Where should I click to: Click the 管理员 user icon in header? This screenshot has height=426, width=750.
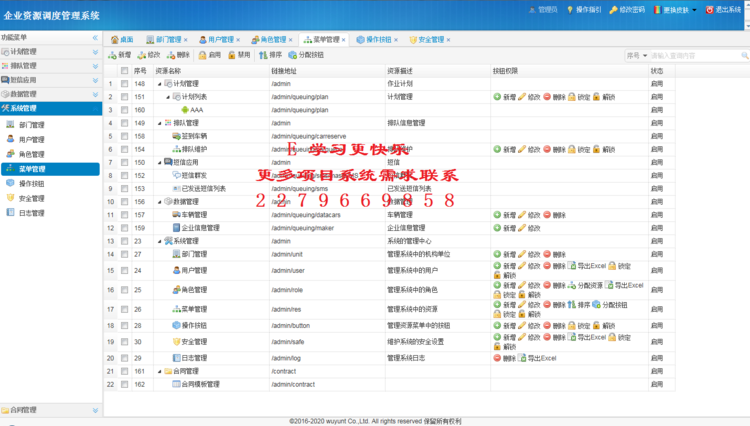pos(532,10)
